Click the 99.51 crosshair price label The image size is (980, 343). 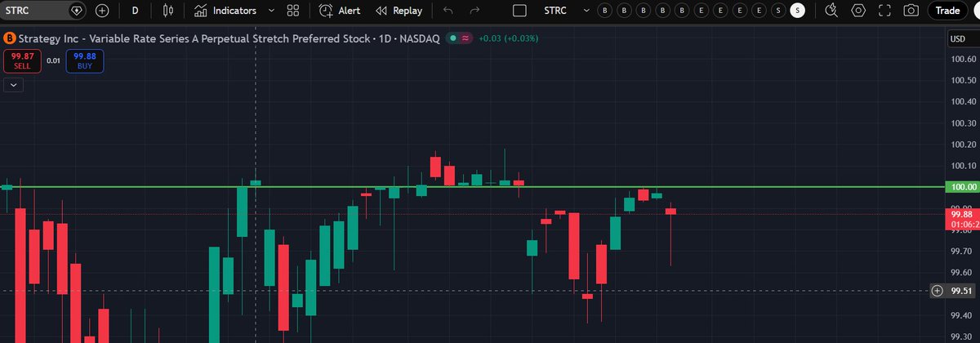coord(961,291)
